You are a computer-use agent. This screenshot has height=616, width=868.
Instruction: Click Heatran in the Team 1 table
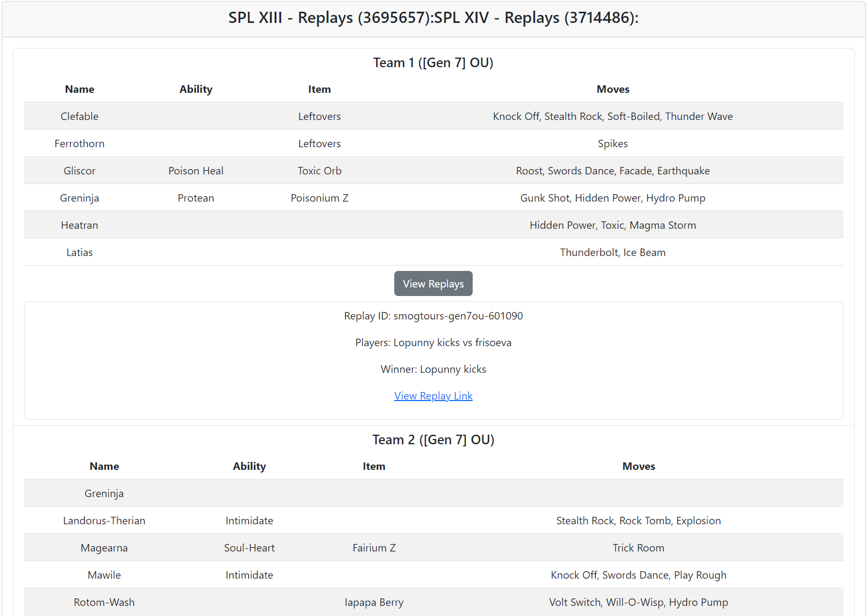79,225
